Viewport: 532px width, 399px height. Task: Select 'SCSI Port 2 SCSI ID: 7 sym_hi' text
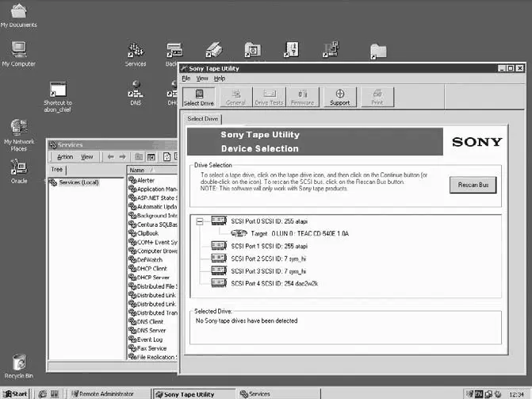[x=268, y=259]
